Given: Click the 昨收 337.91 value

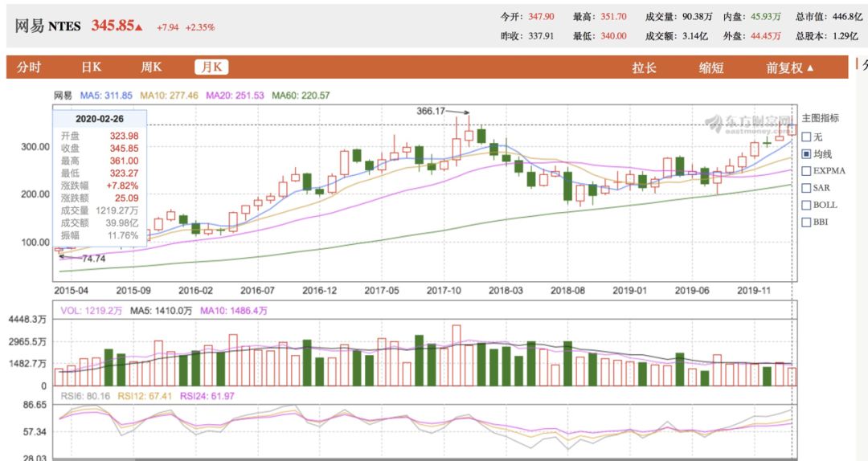Looking at the screenshot, I should click(541, 36).
